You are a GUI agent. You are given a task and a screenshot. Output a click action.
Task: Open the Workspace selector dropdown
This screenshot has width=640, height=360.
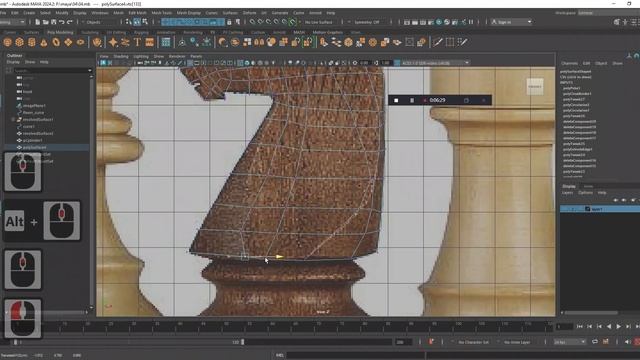click(608, 13)
